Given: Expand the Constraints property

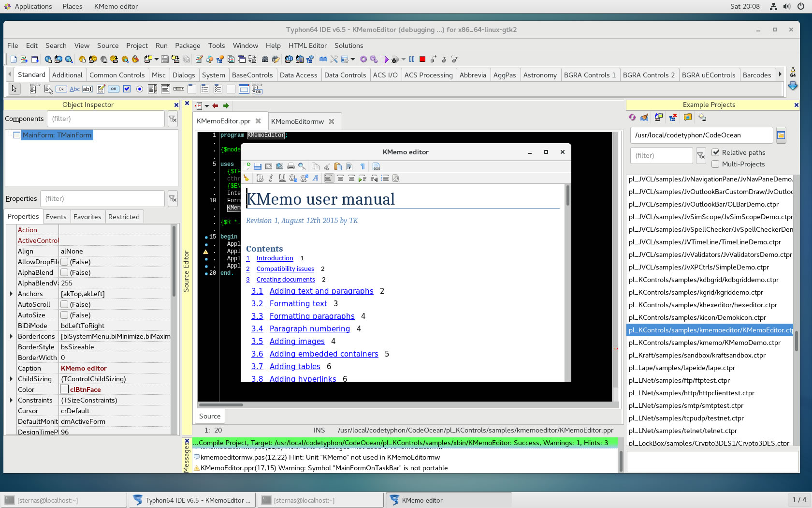Looking at the screenshot, I should pyautogui.click(x=11, y=400).
